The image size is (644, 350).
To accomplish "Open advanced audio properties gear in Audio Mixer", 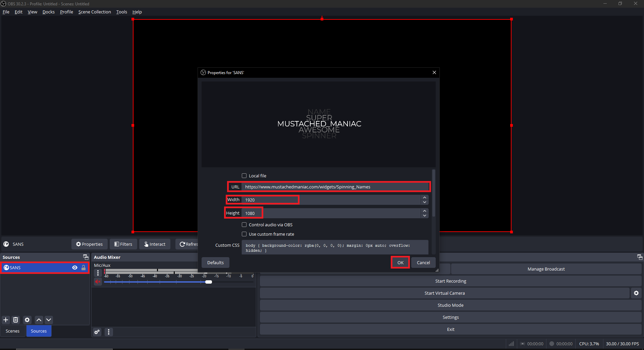I will coord(97,332).
